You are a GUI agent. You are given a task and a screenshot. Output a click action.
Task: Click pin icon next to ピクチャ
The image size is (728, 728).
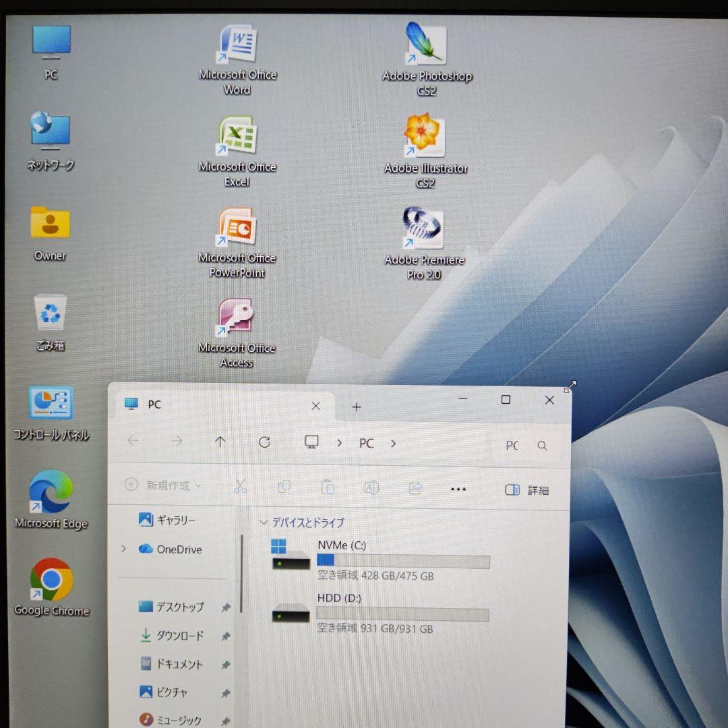(x=226, y=694)
